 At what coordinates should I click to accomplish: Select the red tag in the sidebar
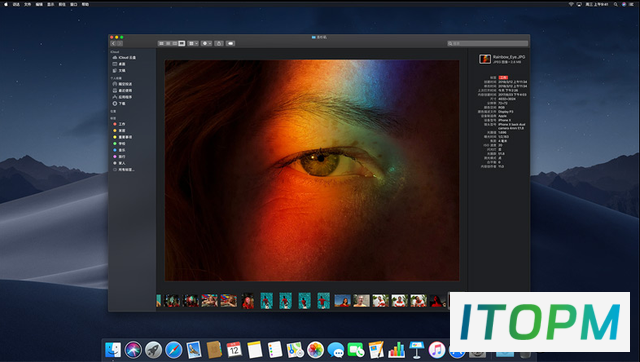119,124
